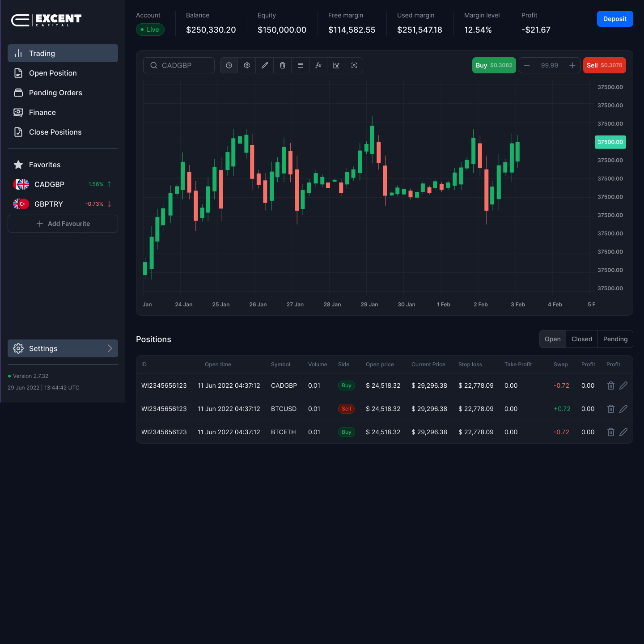Image resolution: width=644 pixels, height=644 pixels.
Task: Click the horizontal lines icon in chart toolbar
Action: [301, 65]
